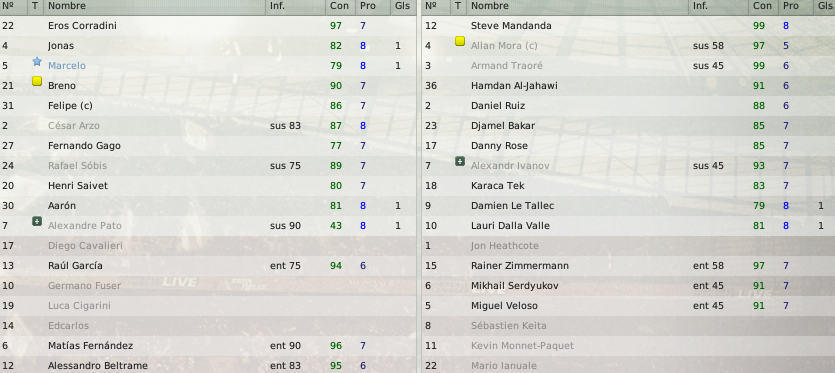Click Allan Mora's yellow card icon
835x373 pixels.
[x=460, y=42]
